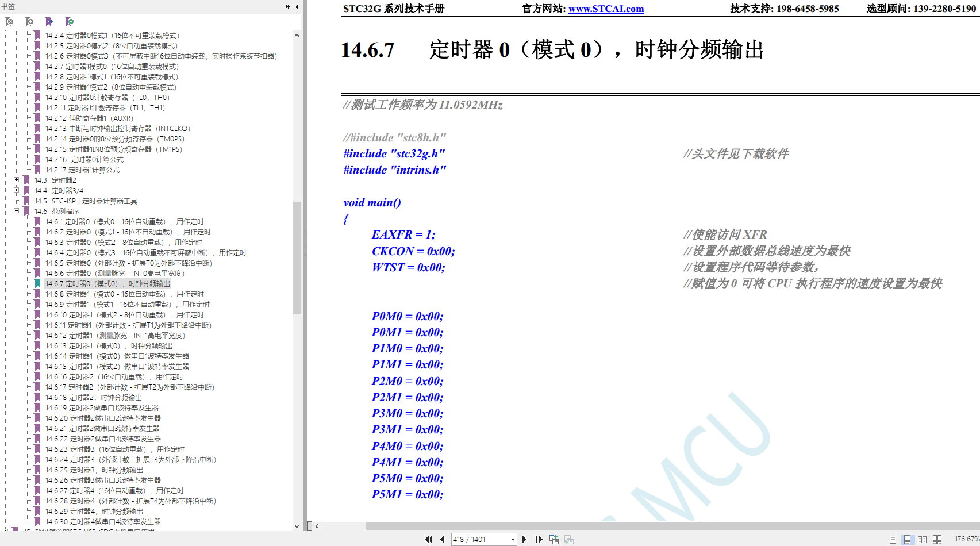Collapse the bookmarks panel with left triangle
The width and height of the screenshot is (980, 546).
pos(297,7)
